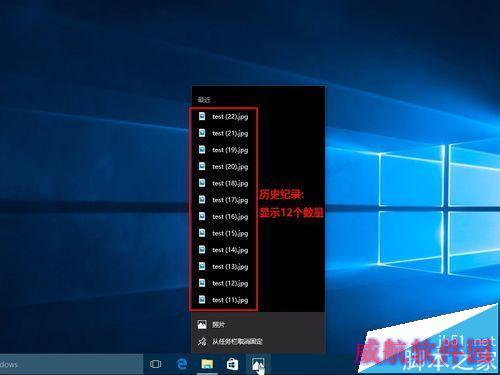Open test (18).jpg from recent list
The height and width of the screenshot is (375, 500).
(x=258, y=183)
